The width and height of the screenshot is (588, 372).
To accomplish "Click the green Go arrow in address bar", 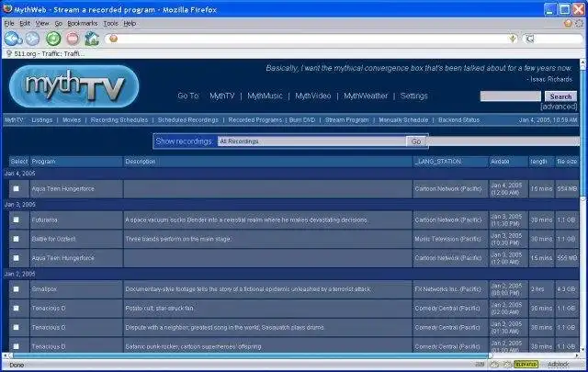I will coord(513,39).
